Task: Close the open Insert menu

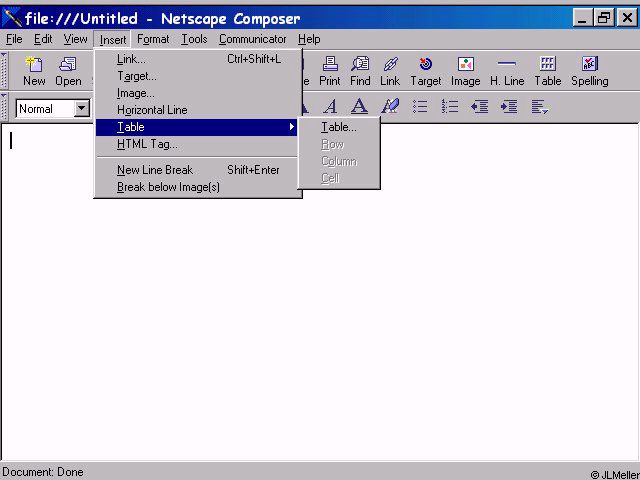Action: coord(113,40)
